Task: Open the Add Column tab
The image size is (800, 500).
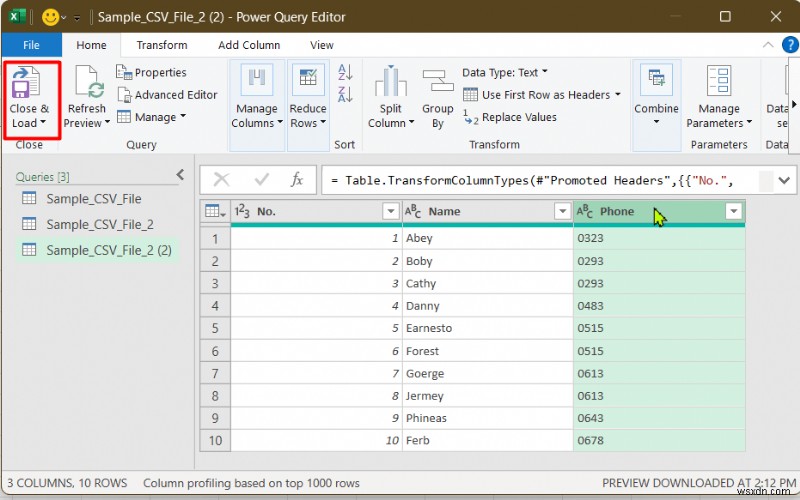Action: pos(249,45)
